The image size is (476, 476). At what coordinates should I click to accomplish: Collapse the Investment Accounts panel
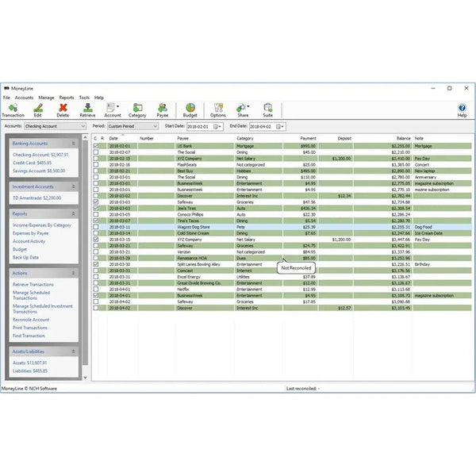tap(74, 186)
